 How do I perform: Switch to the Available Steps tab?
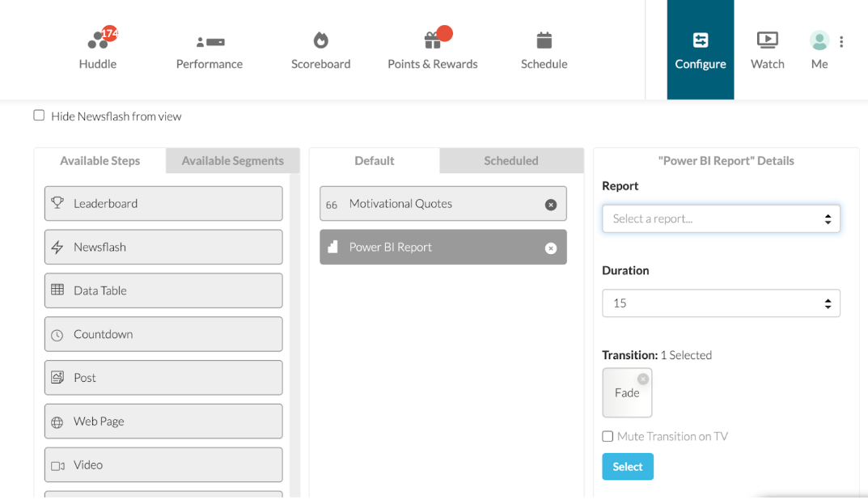[x=100, y=160]
